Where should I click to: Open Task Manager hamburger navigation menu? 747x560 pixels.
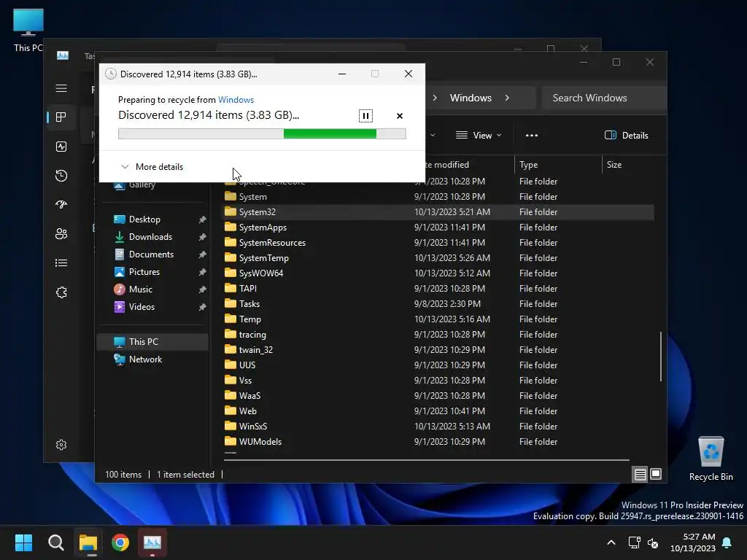[x=61, y=88]
